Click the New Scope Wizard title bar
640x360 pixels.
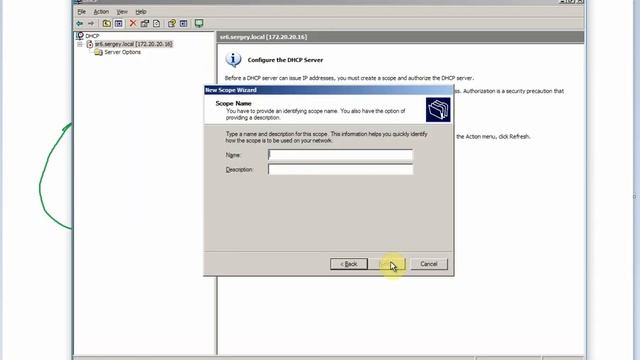pyautogui.click(x=329, y=90)
